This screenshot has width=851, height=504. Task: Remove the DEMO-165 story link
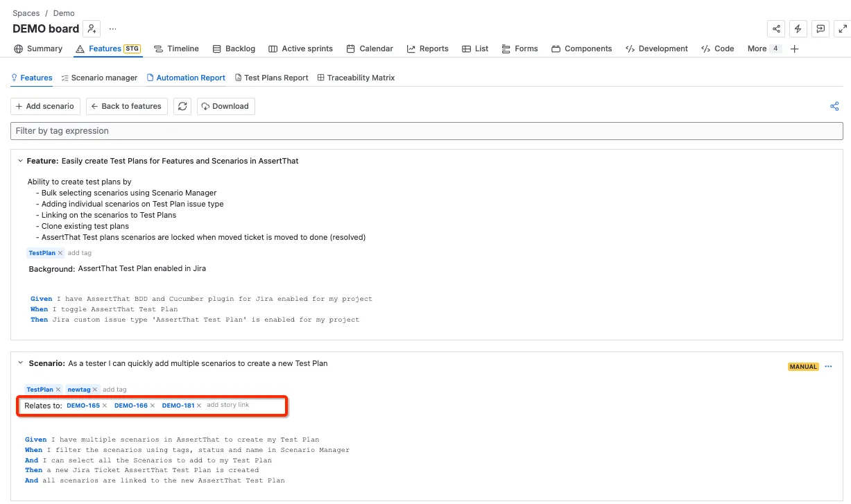[105, 406]
